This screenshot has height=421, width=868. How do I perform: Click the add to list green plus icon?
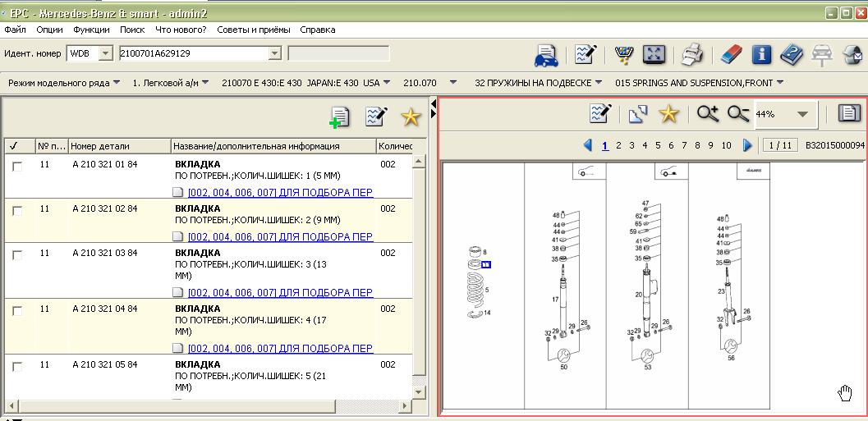[x=339, y=117]
